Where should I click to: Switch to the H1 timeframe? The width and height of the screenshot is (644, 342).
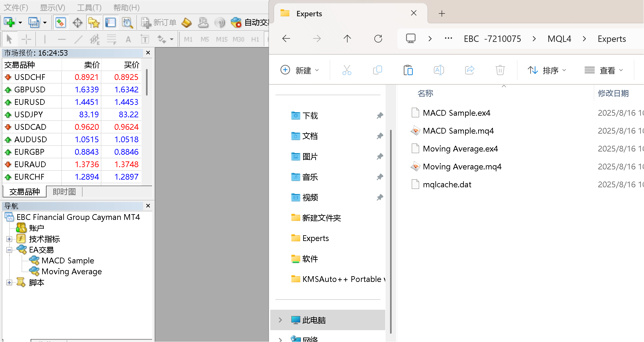coord(255,39)
